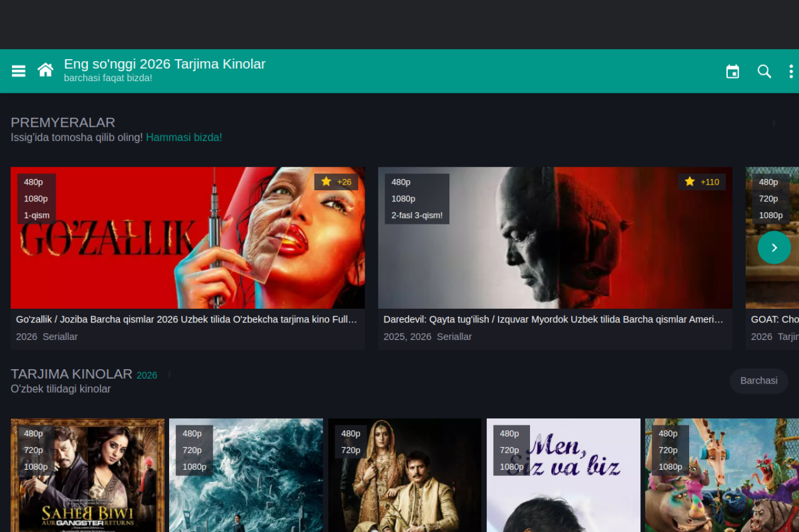Image resolution: width=799 pixels, height=532 pixels.
Task: Click the 'barchasi faqat bizda!' tagline
Action: [108, 78]
